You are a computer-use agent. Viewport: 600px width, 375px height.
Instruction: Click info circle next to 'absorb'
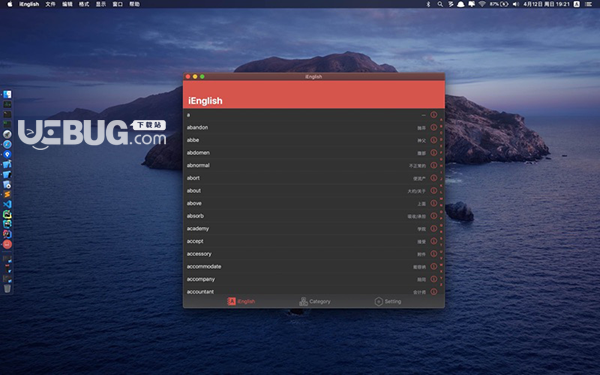tap(434, 216)
